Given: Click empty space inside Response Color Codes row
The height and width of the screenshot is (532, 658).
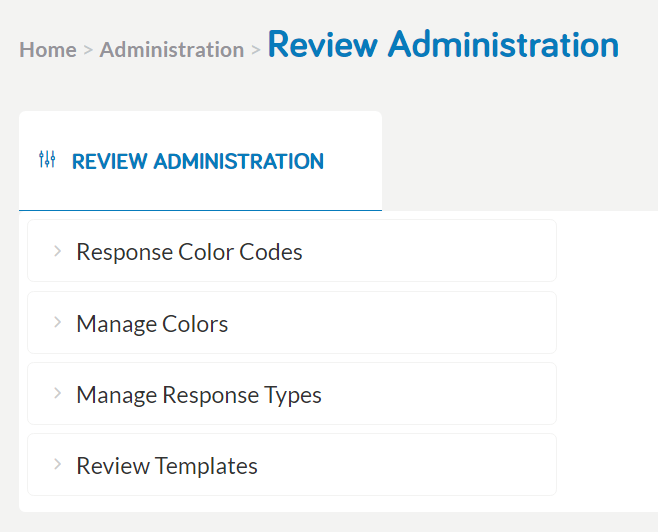Looking at the screenshot, I should [428, 251].
